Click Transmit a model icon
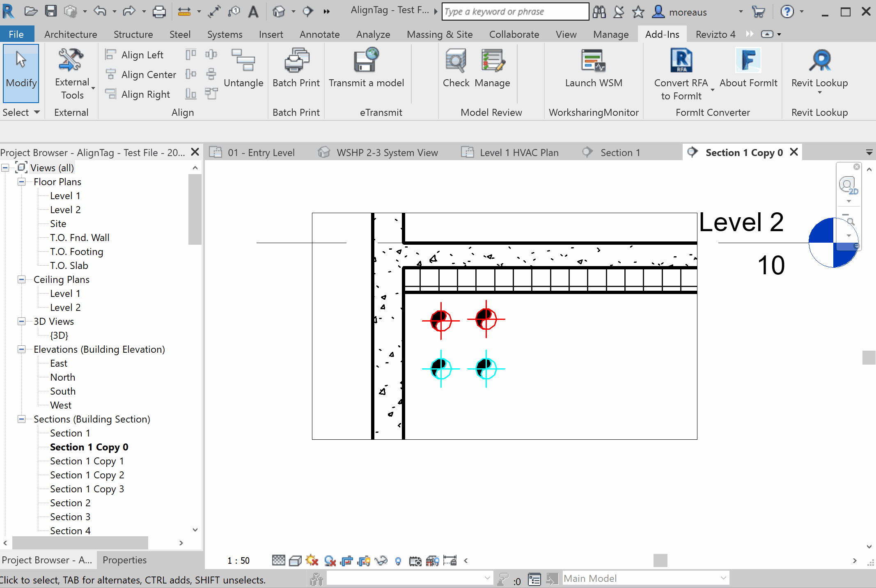Screen dimensions: 876x588 366,61
